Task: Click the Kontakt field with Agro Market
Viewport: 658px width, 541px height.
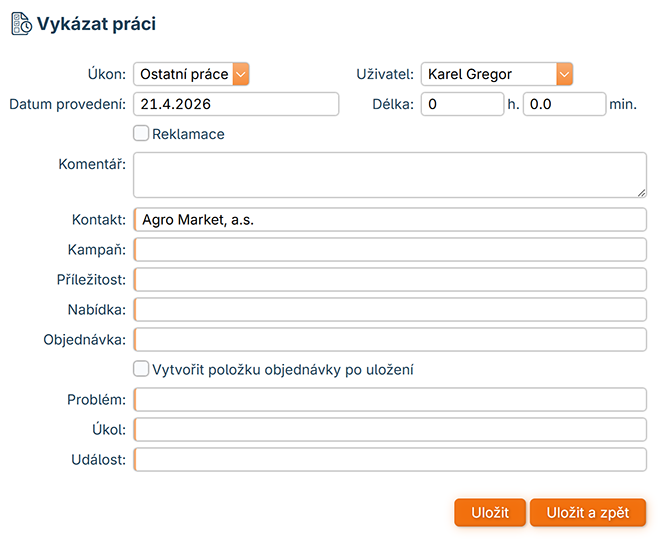Action: click(x=390, y=220)
